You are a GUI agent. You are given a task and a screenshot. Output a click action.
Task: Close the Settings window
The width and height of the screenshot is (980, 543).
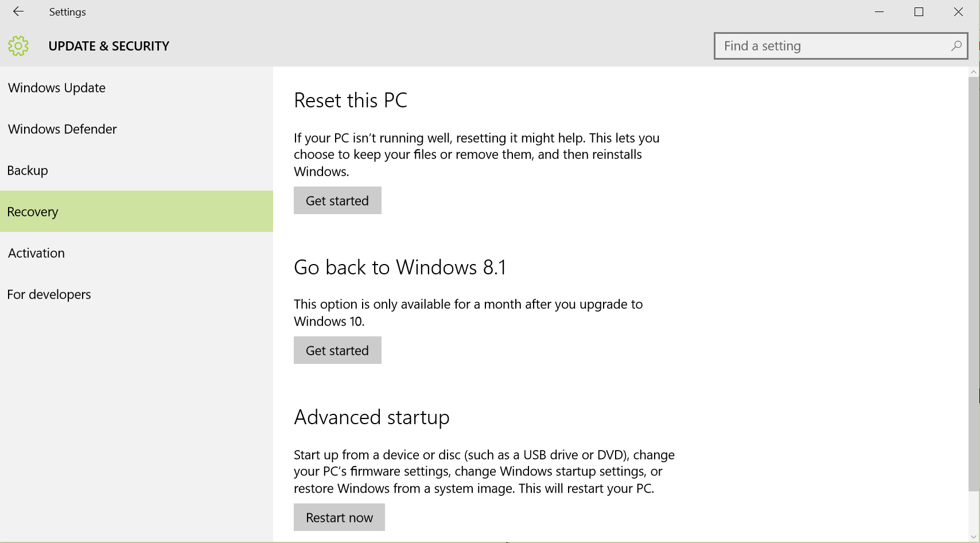click(x=958, y=11)
